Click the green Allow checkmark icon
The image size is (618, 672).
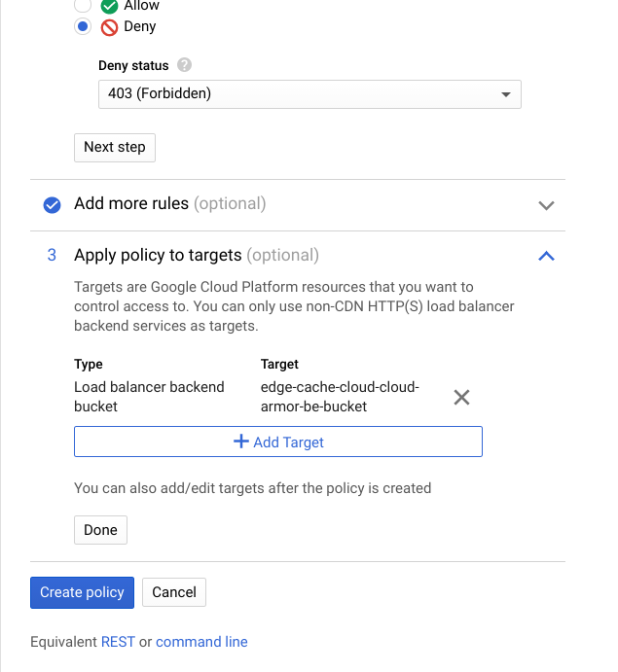109,6
